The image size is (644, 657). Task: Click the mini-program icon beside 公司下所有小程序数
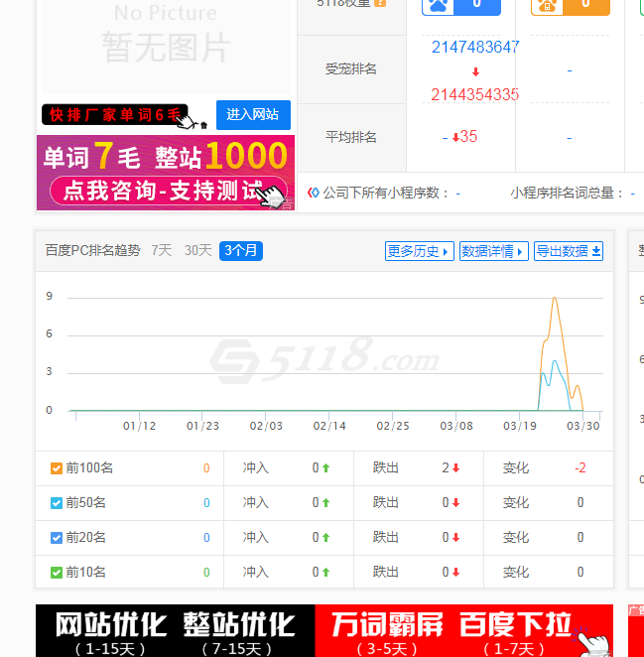pyautogui.click(x=314, y=193)
